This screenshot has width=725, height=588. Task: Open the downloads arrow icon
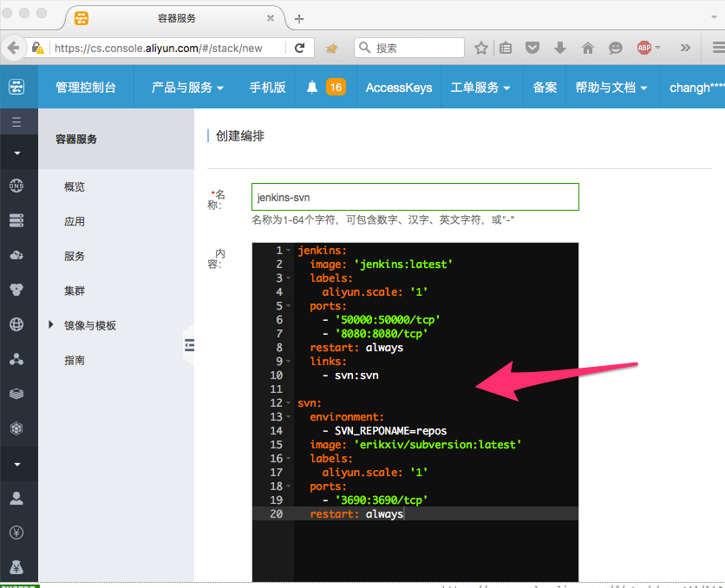[x=560, y=48]
